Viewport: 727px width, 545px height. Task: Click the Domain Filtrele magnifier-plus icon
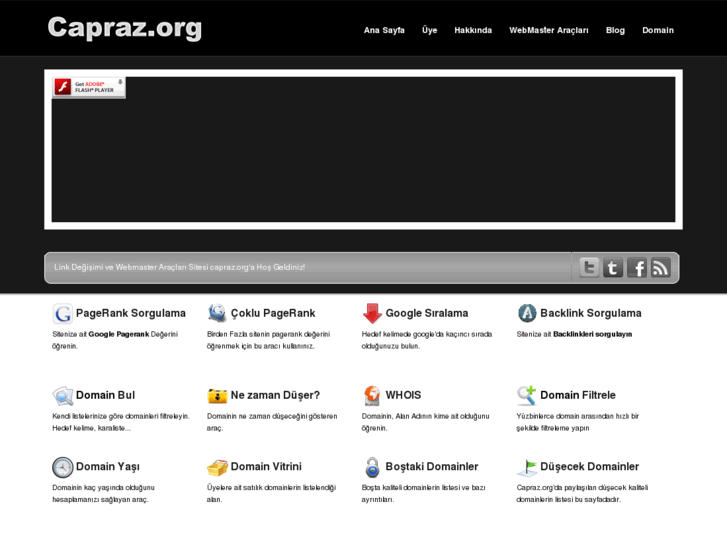pyautogui.click(x=527, y=396)
